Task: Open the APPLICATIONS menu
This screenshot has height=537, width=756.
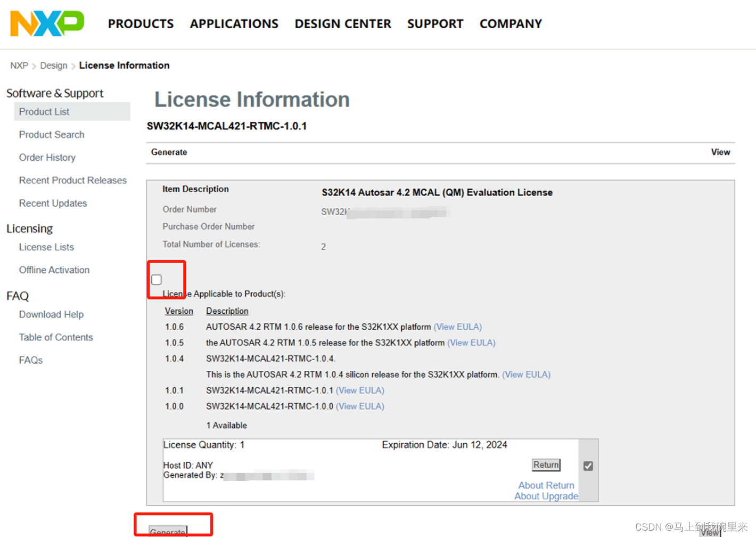Action: click(234, 24)
